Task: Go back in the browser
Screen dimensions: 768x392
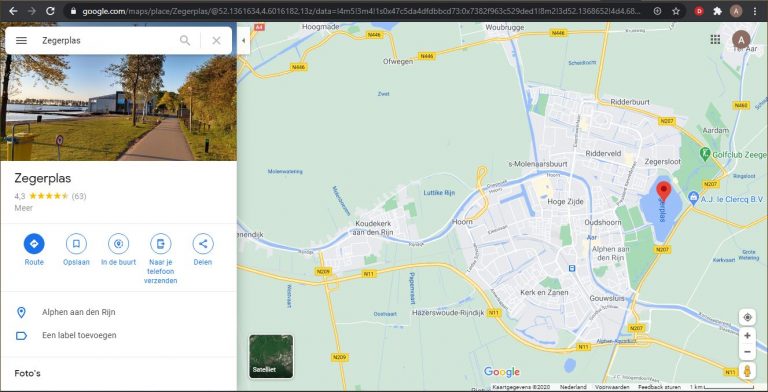Action: [x=13, y=11]
